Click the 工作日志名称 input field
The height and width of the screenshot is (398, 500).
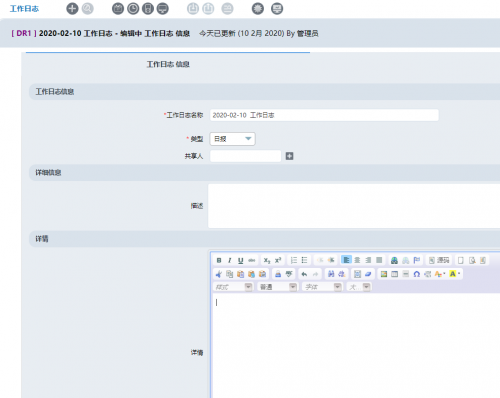(324, 115)
